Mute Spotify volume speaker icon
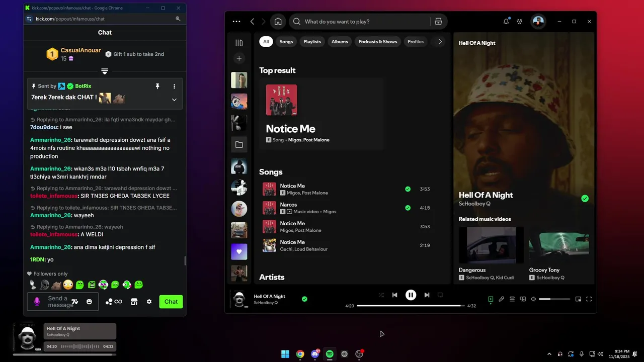This screenshot has height=362, width=644. 533,299
